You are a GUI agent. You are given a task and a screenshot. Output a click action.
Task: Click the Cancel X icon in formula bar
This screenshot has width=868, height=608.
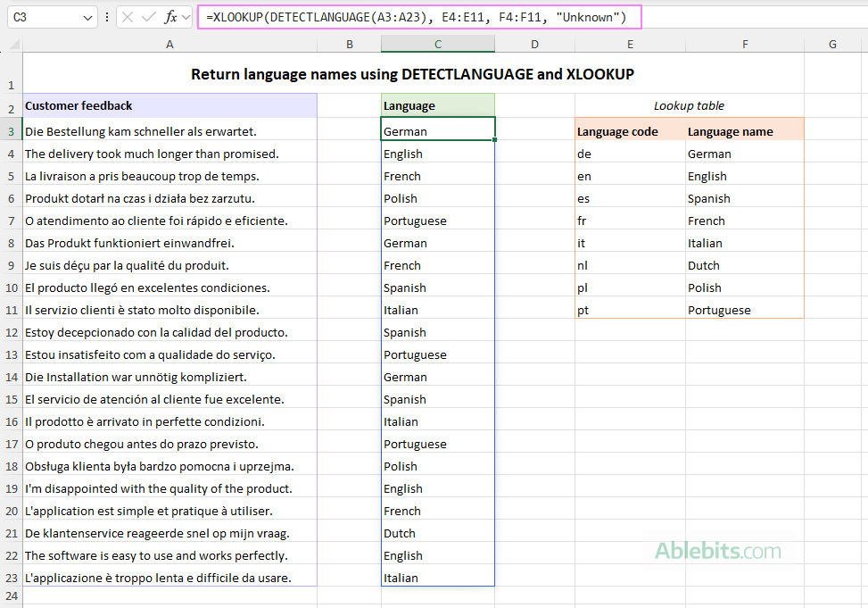pos(128,17)
